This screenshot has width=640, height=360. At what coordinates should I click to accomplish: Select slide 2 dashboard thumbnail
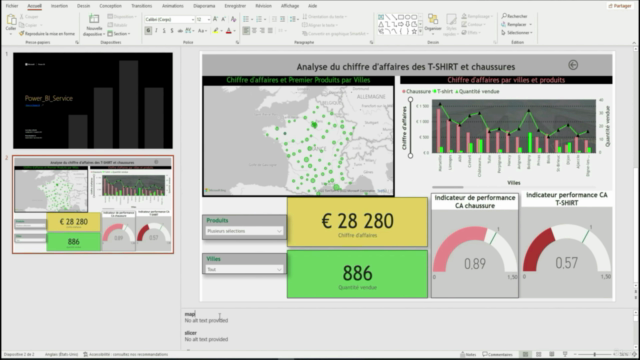pyautogui.click(x=93, y=204)
